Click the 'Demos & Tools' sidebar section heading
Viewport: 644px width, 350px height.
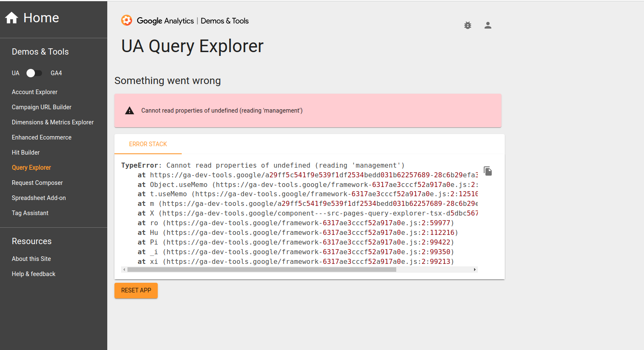coord(40,52)
